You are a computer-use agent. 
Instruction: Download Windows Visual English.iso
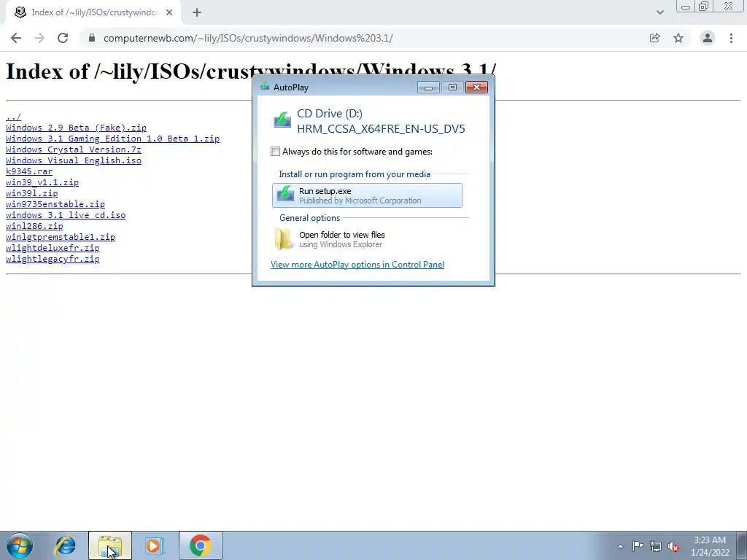click(74, 160)
